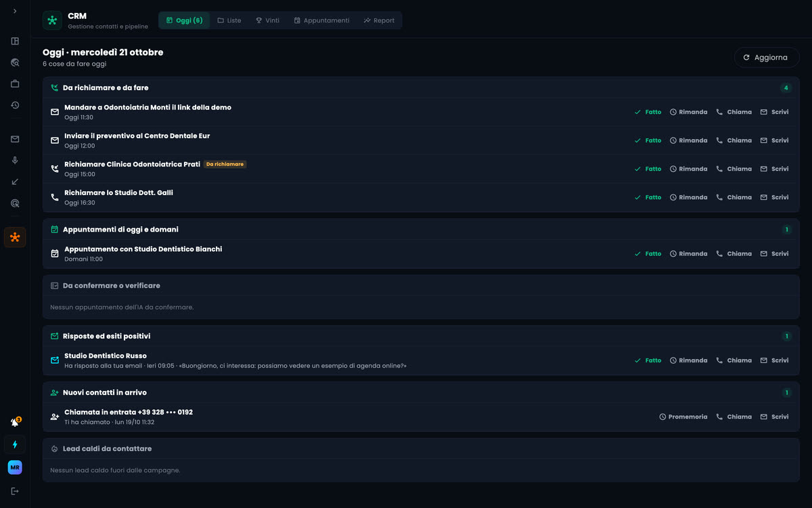Open the MR user avatar
This screenshot has height=508, width=812.
[x=15, y=467]
